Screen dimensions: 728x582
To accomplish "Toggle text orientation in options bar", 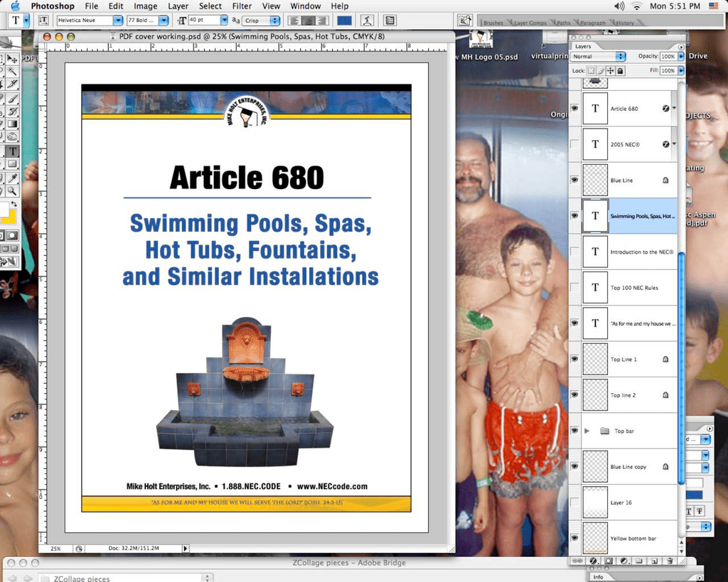I will (43, 21).
